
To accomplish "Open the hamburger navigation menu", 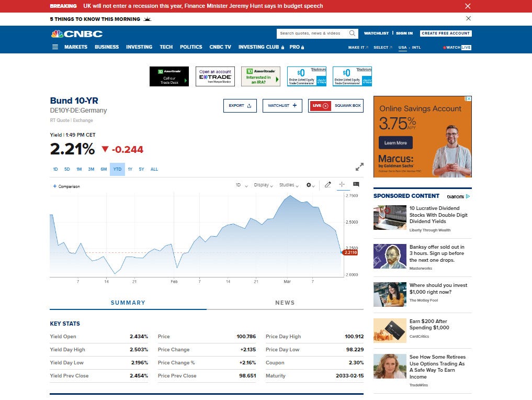I will click(55, 47).
